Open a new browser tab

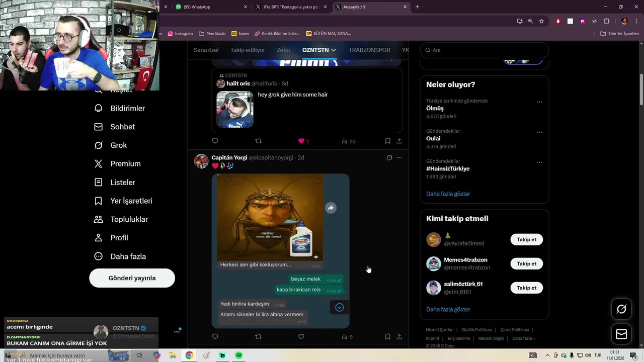(417, 7)
